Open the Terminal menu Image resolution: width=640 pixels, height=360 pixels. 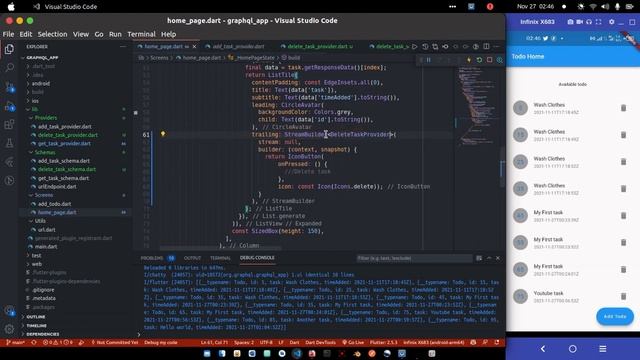141,34
